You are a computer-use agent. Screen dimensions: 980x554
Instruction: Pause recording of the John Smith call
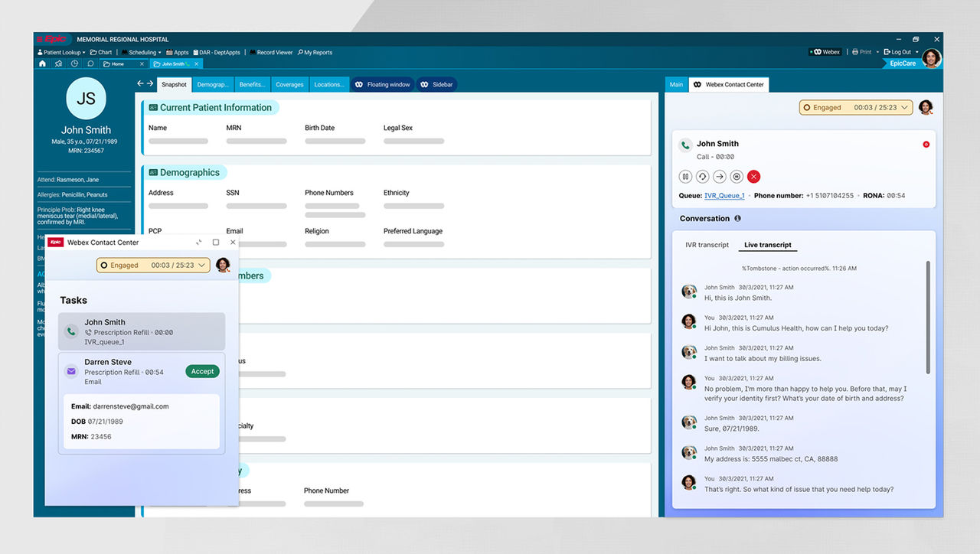pyautogui.click(x=737, y=177)
